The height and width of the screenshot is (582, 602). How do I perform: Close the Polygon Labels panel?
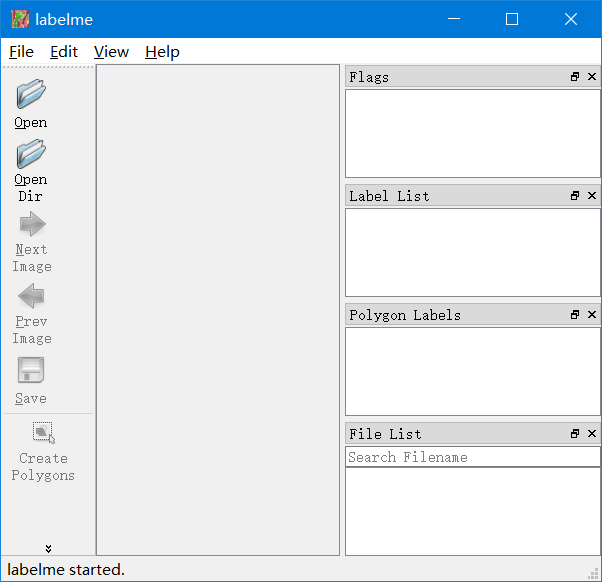[x=592, y=315]
